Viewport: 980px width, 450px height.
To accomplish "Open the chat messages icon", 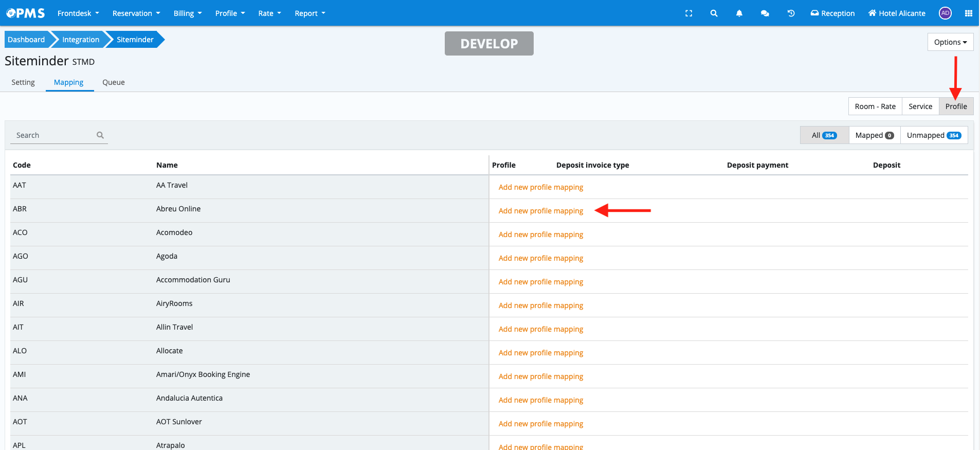I will [765, 13].
